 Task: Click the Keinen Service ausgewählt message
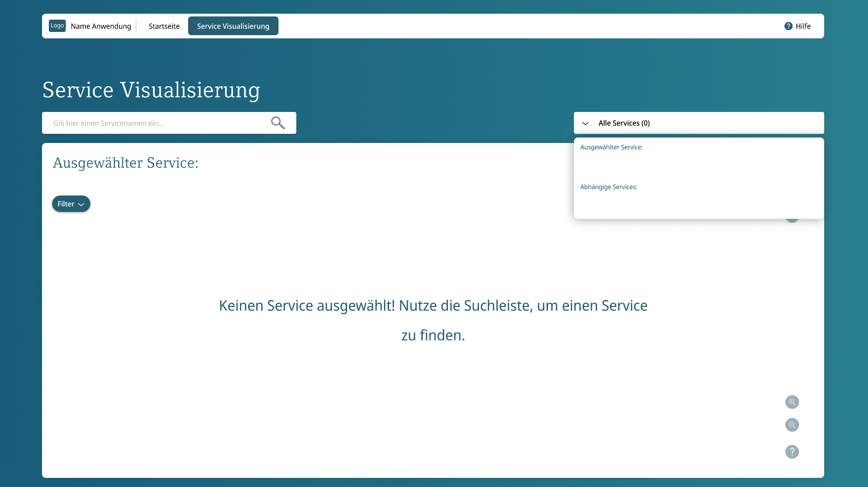click(x=433, y=320)
